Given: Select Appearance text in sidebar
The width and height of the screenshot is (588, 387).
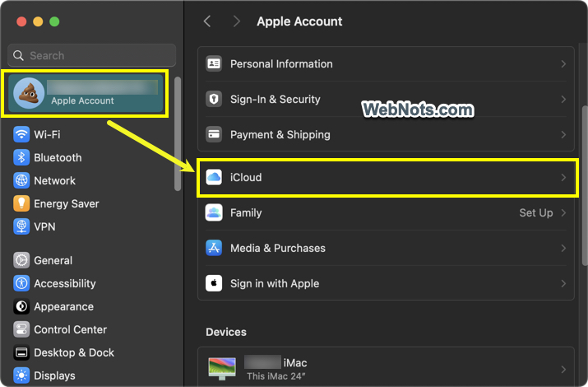Looking at the screenshot, I should (64, 306).
